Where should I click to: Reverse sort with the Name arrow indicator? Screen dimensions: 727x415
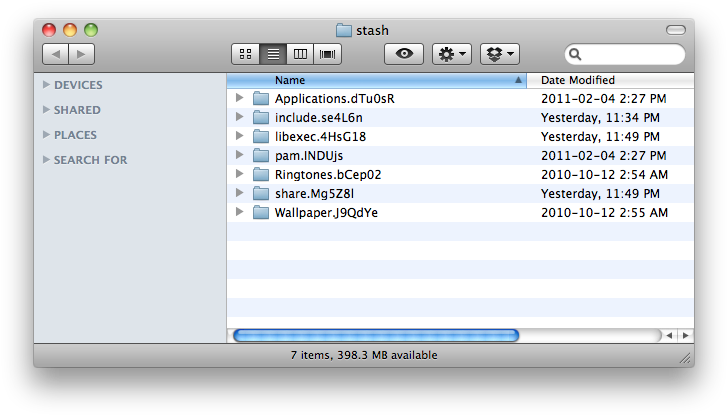518,80
